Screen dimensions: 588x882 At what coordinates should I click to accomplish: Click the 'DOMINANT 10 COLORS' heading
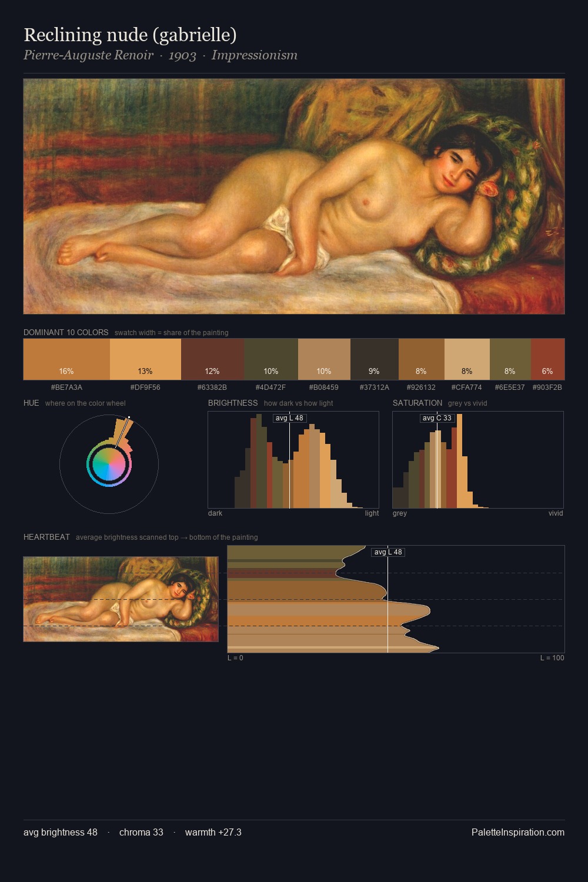66,332
